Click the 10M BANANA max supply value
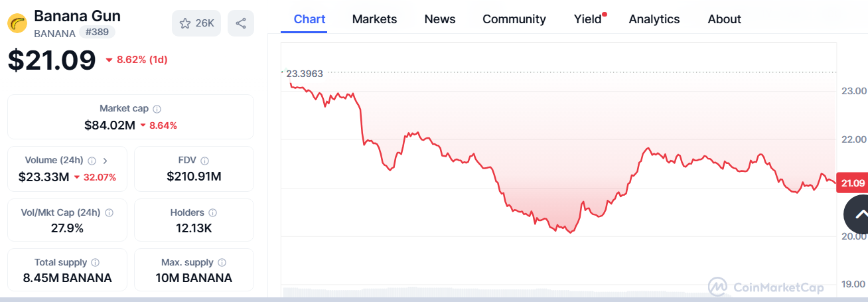868x302 pixels. (194, 278)
